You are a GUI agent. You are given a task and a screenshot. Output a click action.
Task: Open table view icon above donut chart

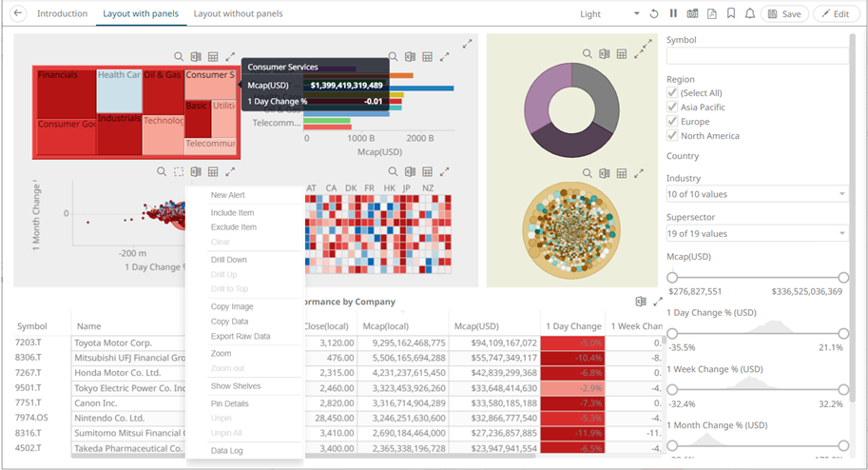[x=622, y=54]
